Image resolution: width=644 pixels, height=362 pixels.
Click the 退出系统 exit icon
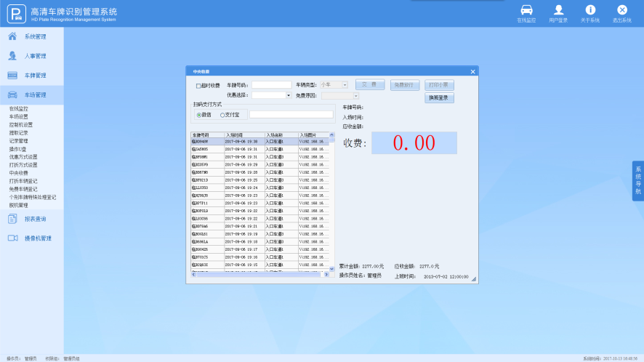click(x=621, y=10)
